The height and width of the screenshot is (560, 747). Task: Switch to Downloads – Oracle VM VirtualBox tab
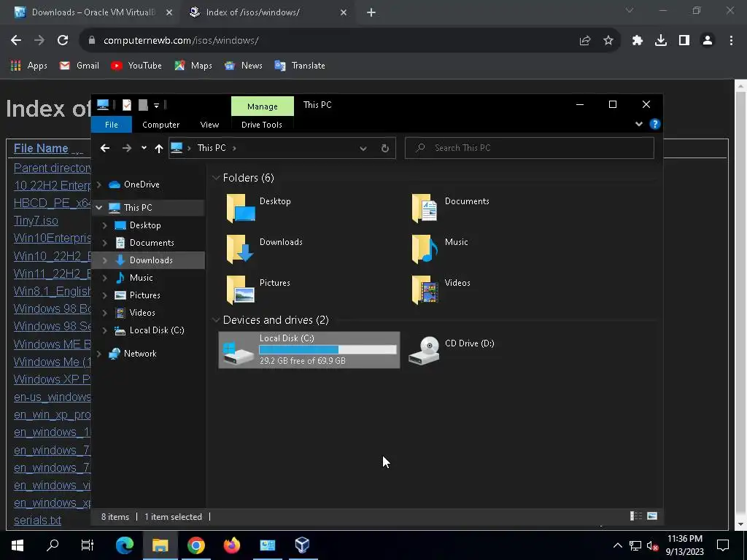tap(93, 12)
